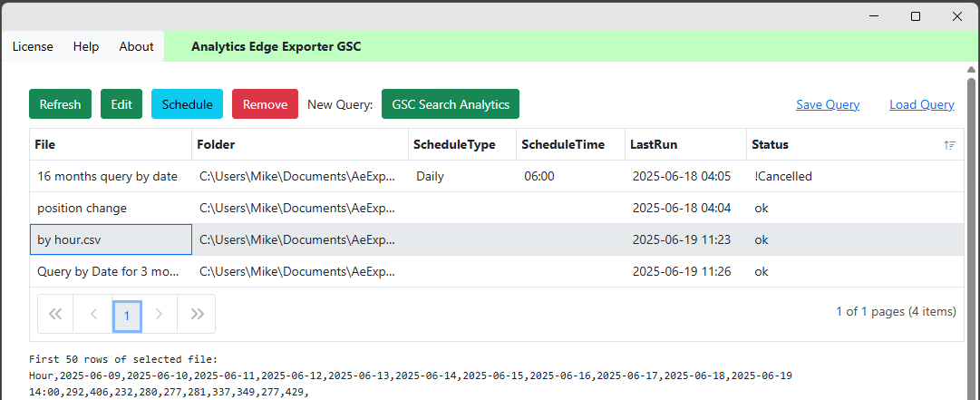Select the 'Query by Date for 3 mo...' row
Screen dimensions: 980x400
[497, 272]
